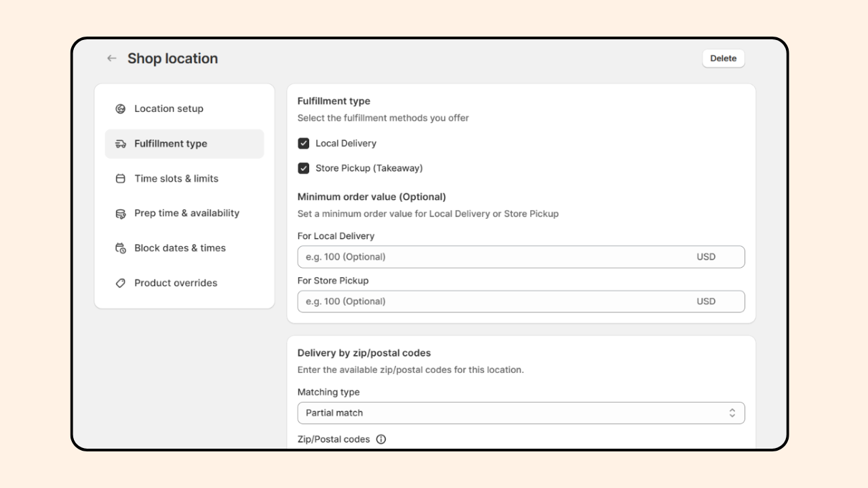
Task: Open the Product overrides section
Action: tap(184, 283)
